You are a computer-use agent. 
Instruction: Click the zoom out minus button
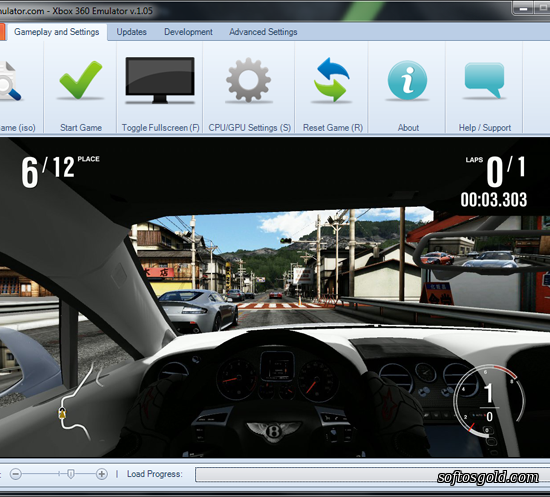point(15,474)
